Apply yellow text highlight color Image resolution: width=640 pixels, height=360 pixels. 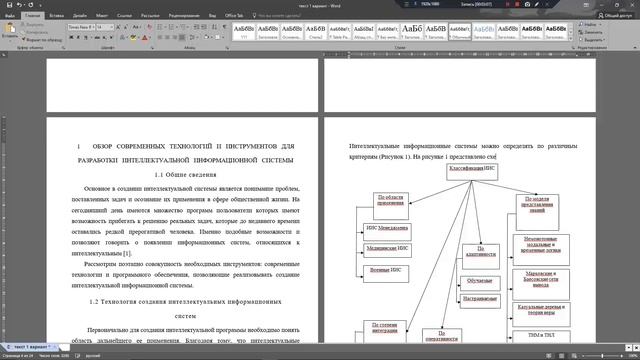tap(133, 38)
